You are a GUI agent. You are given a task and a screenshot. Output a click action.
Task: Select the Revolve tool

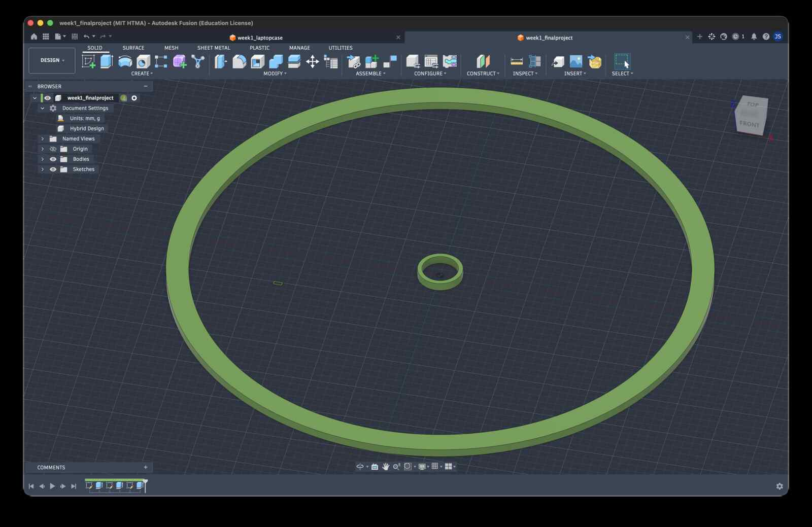point(125,61)
